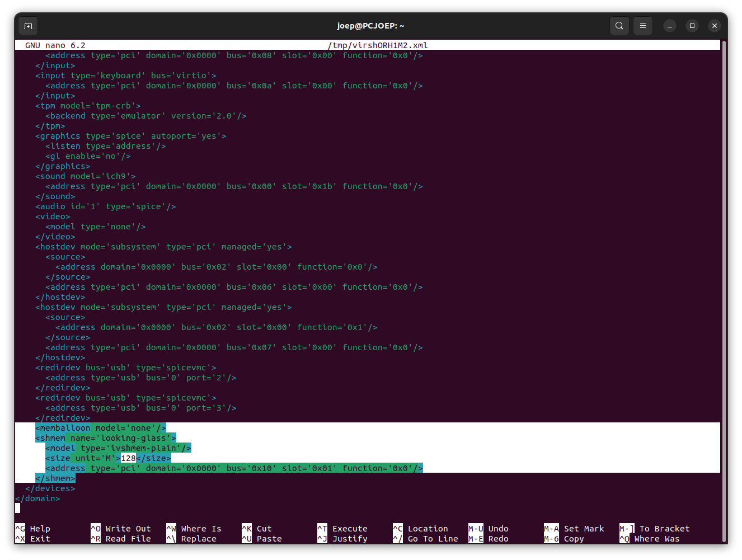Click the shmem name='looking-glass' line
This screenshot has height=560, width=742.
point(106,438)
